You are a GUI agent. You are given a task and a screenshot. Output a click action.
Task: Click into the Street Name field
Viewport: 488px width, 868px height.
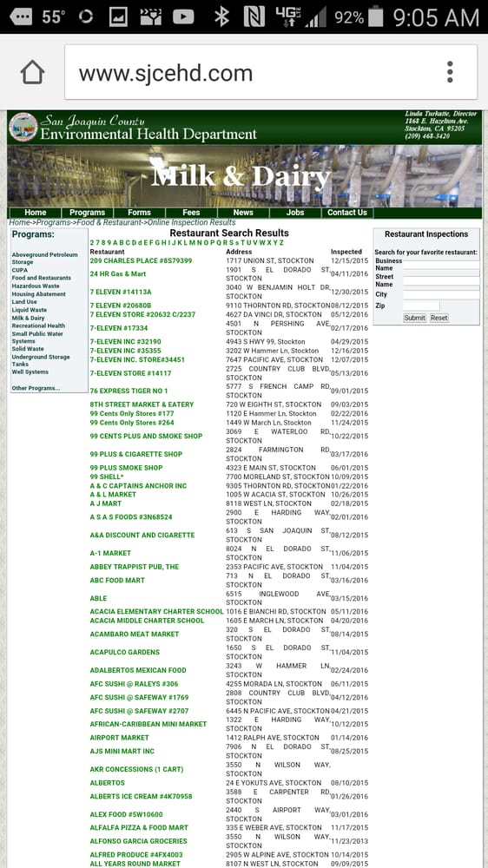pos(441,280)
